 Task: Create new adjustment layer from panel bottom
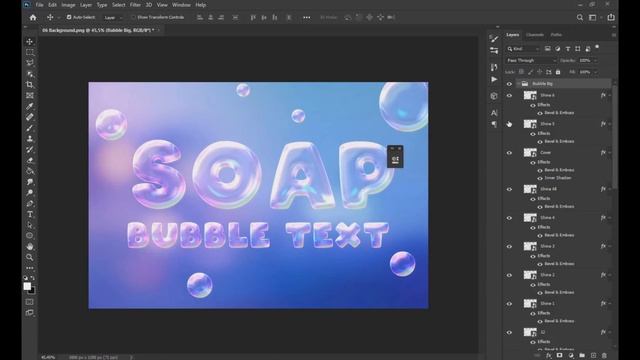pyautogui.click(x=571, y=356)
